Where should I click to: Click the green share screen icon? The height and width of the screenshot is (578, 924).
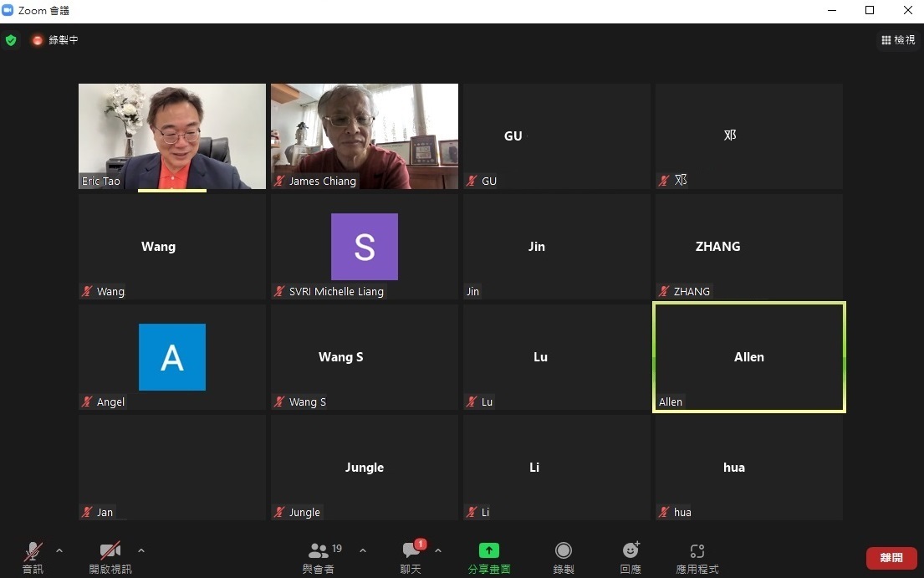point(488,550)
